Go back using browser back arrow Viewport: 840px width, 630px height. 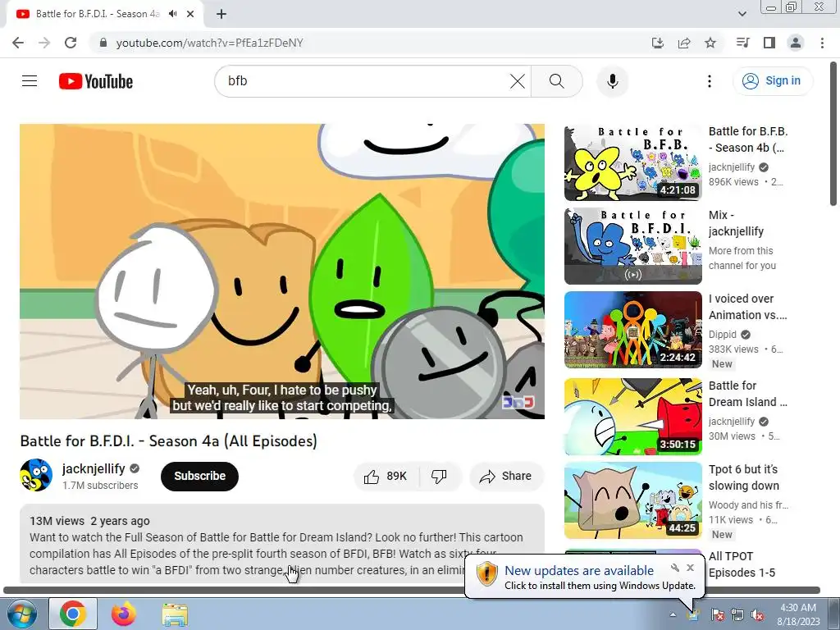coord(18,43)
